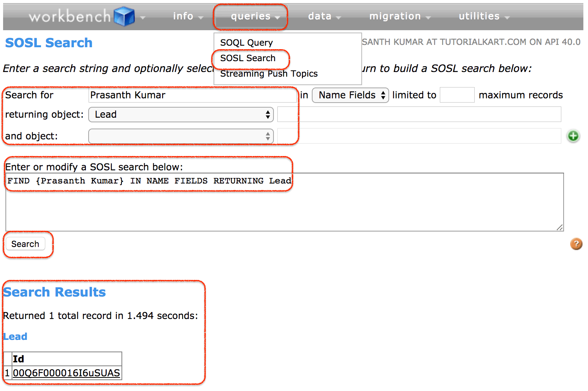This screenshot has height=391, width=588.
Task: Open Lead record 00Q6F000016I6uSUAS
Action: tap(66, 373)
